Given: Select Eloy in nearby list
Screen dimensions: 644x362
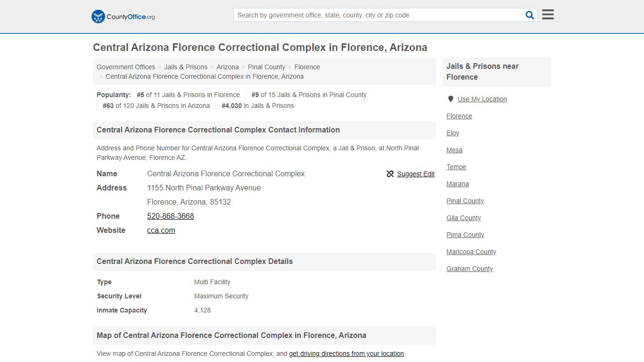Looking at the screenshot, I should click(453, 133).
